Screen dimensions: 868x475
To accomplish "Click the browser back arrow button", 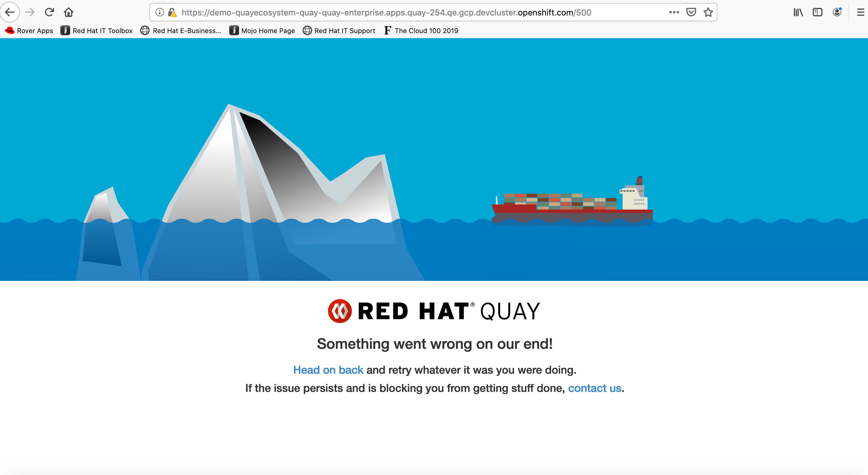I will (10, 12).
